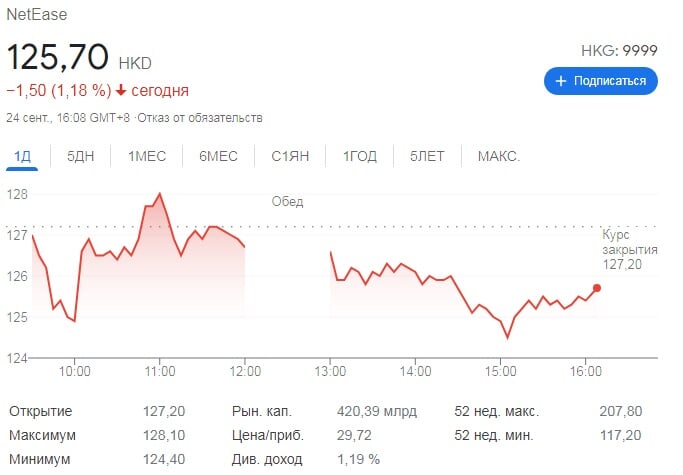683x475 pixels.
Task: Click the red down arrow icon
Action: (x=121, y=91)
